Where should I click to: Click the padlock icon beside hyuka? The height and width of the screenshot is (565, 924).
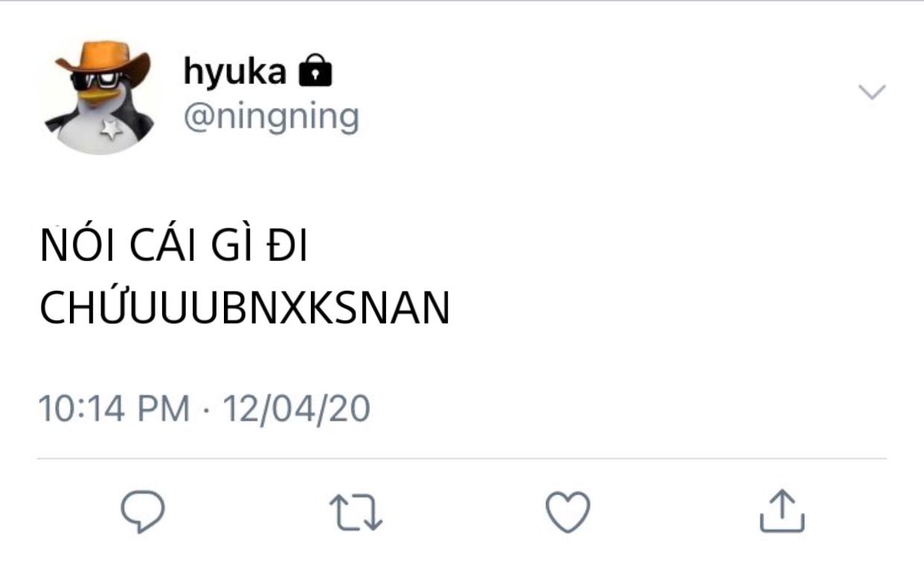click(x=315, y=70)
